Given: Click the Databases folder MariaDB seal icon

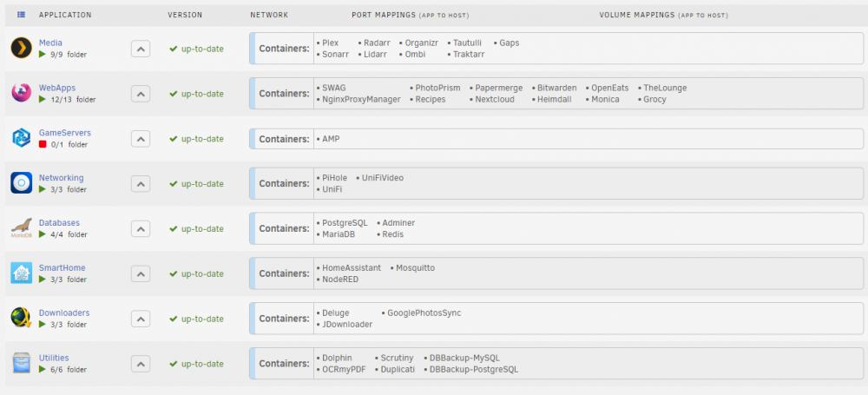Looking at the screenshot, I should [21, 228].
